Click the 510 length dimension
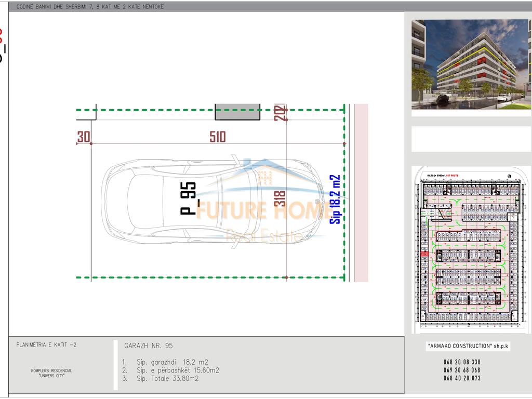Image resolution: width=532 pixels, height=399 pixels. 217,137
